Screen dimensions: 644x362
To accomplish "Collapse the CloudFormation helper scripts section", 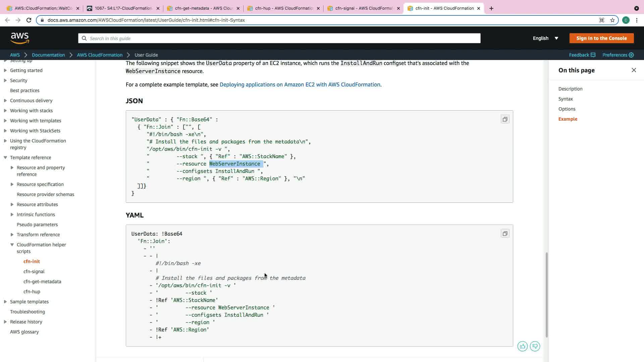I will pyautogui.click(x=12, y=245).
